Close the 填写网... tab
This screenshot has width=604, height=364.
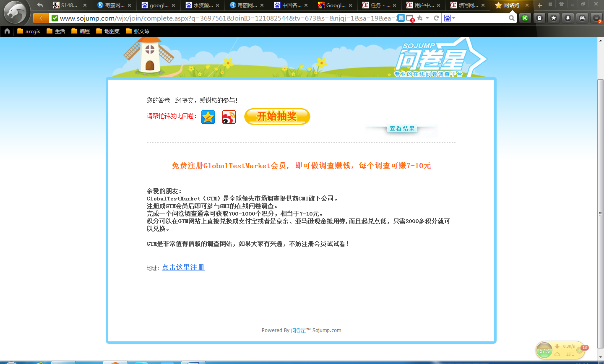point(483,5)
